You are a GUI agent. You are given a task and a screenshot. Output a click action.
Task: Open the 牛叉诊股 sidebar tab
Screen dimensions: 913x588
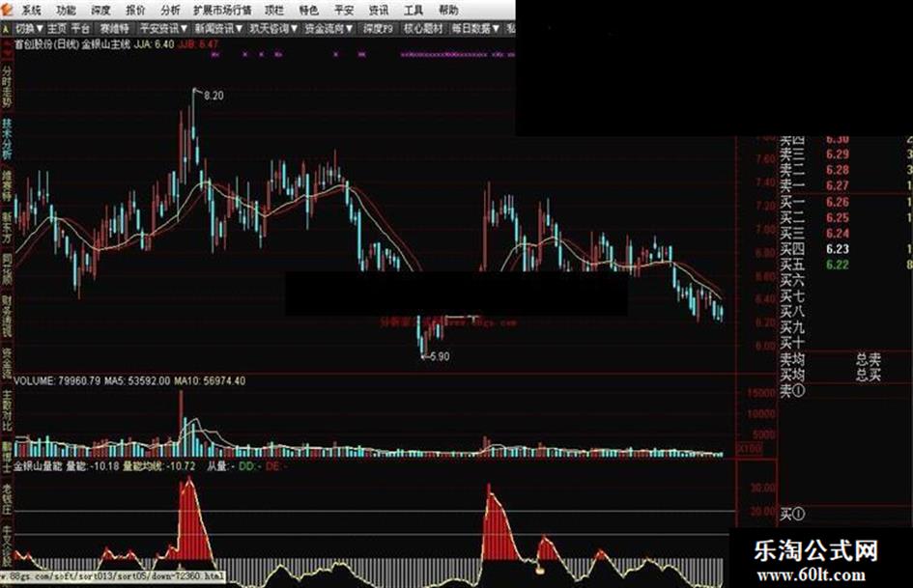point(7,546)
